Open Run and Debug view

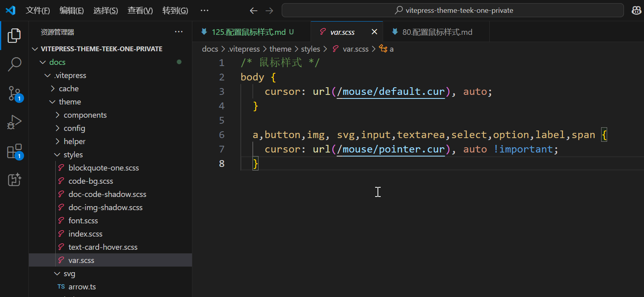tap(14, 122)
